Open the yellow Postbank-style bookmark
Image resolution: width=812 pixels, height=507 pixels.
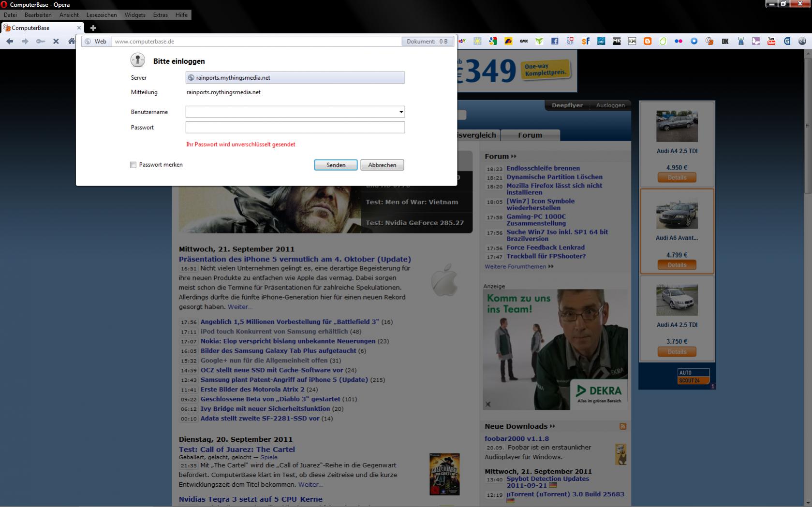tap(508, 42)
